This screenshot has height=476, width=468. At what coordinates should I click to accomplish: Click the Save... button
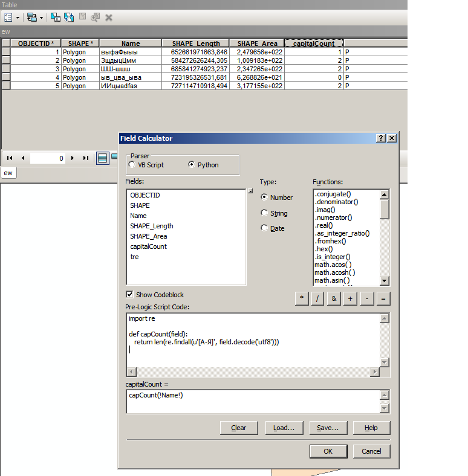pyautogui.click(x=328, y=428)
